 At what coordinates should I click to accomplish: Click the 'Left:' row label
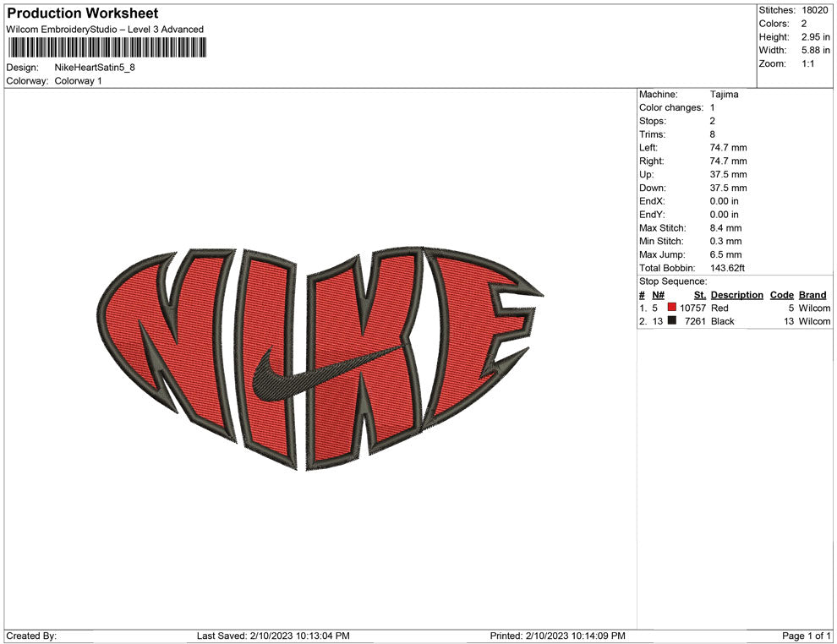click(x=648, y=148)
